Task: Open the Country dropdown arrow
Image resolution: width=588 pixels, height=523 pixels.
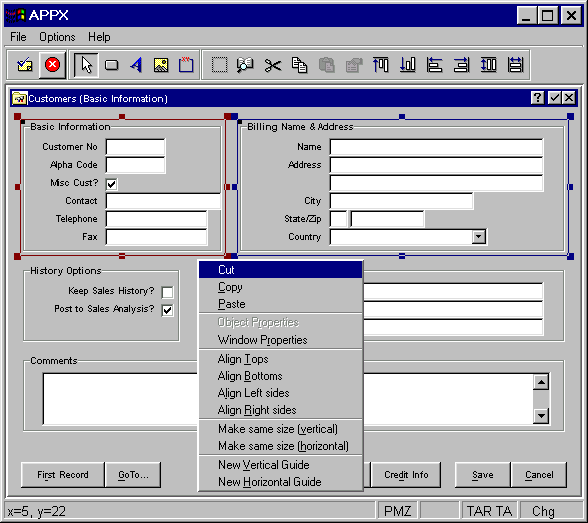Action: click(x=479, y=237)
